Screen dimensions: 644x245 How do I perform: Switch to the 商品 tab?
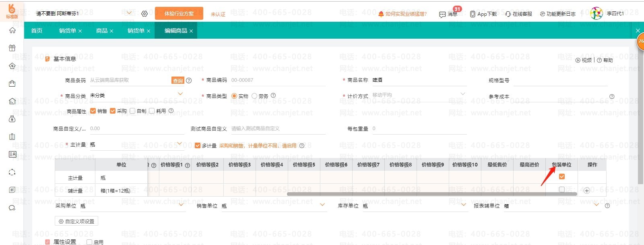(102, 31)
